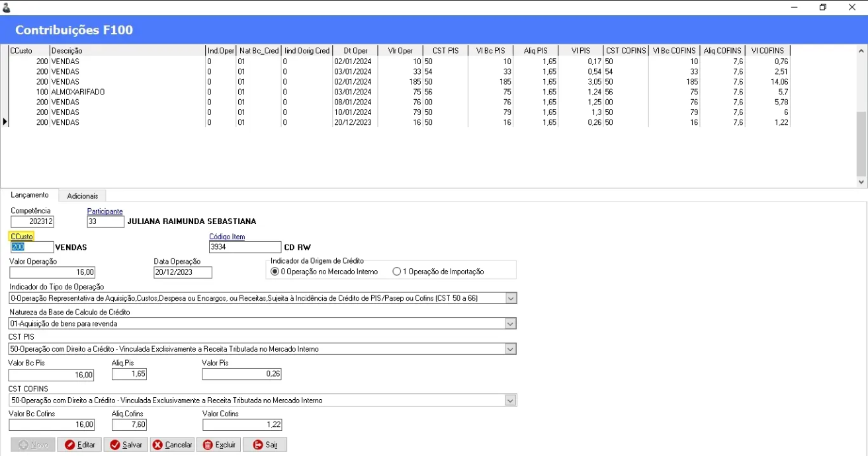The width and height of the screenshot is (868, 456).
Task: Click the Excluir button with trash icon
Action: click(218, 445)
